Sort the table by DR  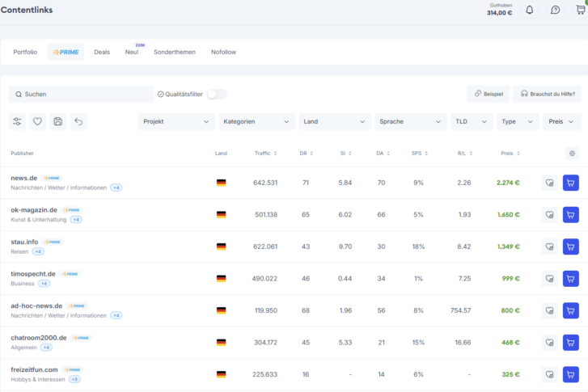(x=306, y=154)
